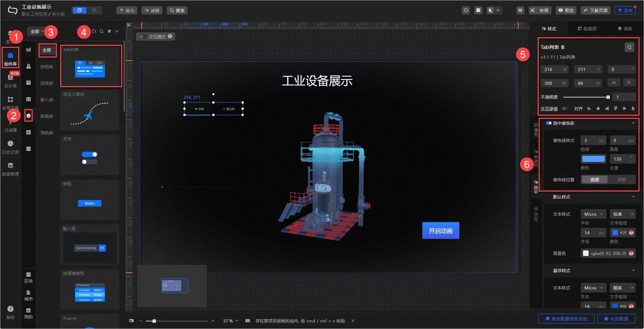The width and height of the screenshot is (644, 329).
Task: Open the default font weight 标准 dropdown
Action: [x=623, y=214]
